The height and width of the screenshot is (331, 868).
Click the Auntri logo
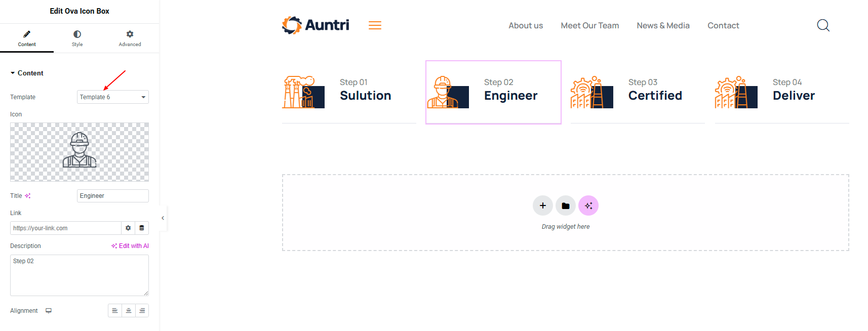pyautogui.click(x=315, y=25)
